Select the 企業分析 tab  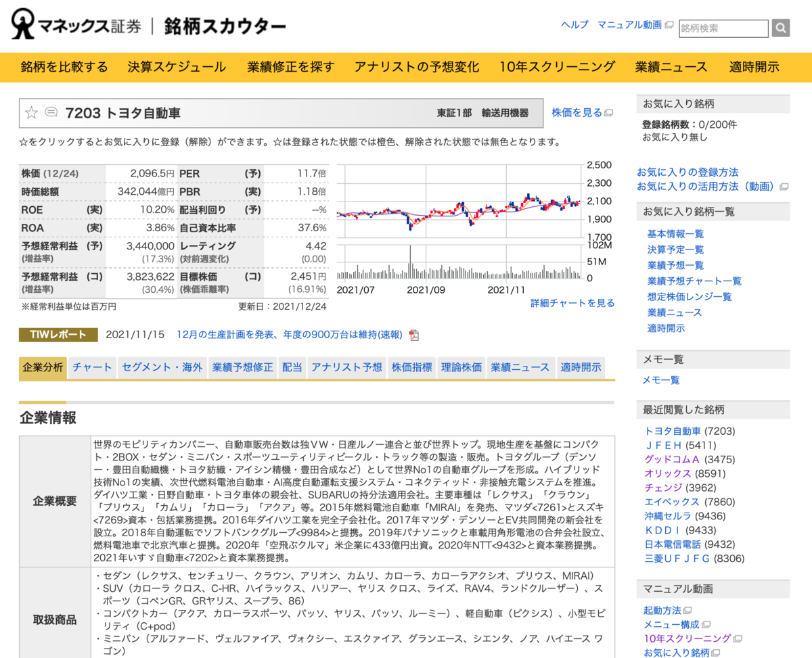[43, 367]
